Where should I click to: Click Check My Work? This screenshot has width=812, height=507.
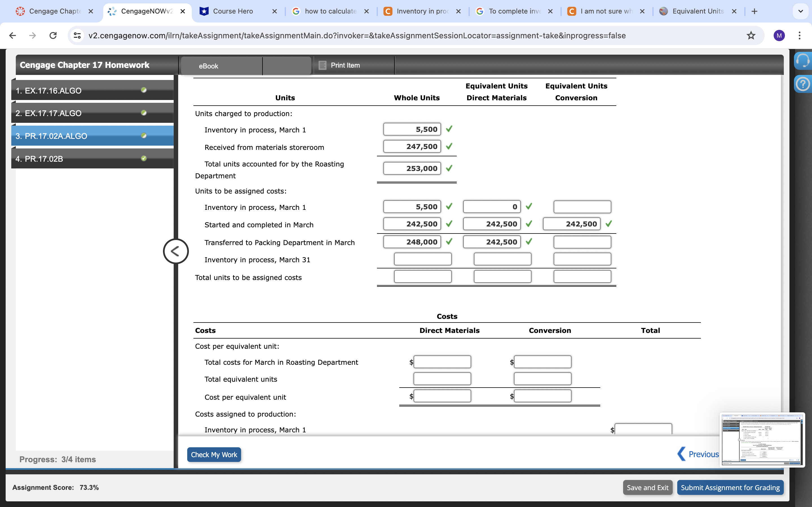(x=214, y=454)
